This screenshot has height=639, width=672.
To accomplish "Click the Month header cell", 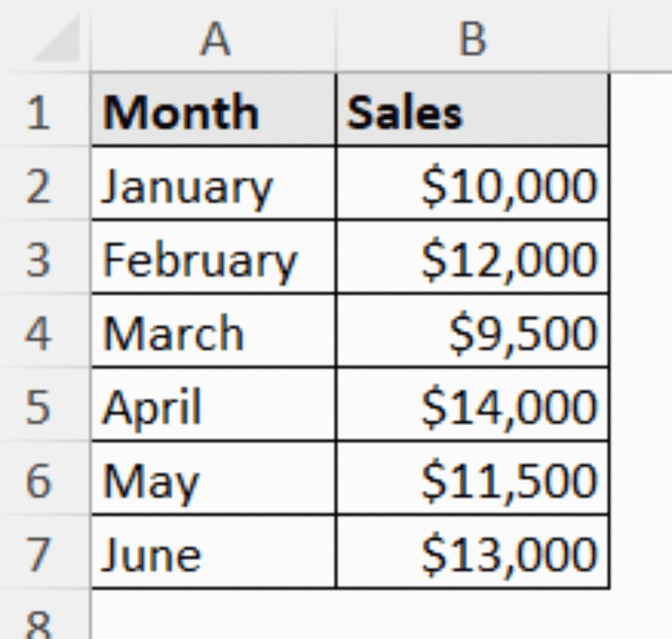I will 214,111.
